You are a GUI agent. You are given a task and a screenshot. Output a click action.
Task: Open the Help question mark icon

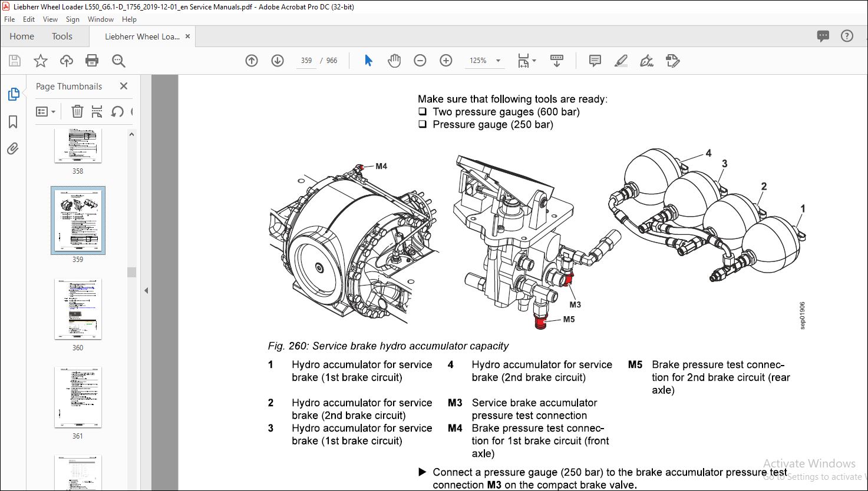tap(847, 36)
